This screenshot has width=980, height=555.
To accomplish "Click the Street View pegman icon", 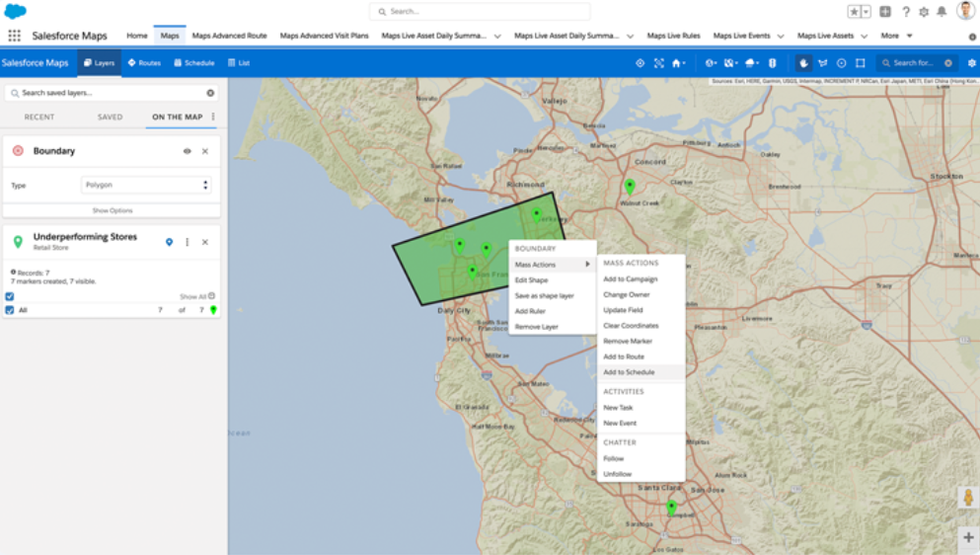I will 968,498.
